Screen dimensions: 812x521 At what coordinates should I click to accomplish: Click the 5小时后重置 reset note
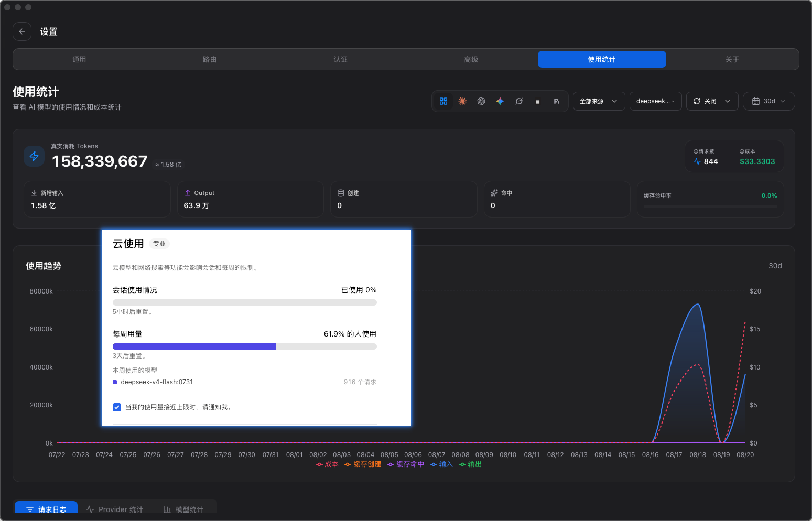(133, 312)
